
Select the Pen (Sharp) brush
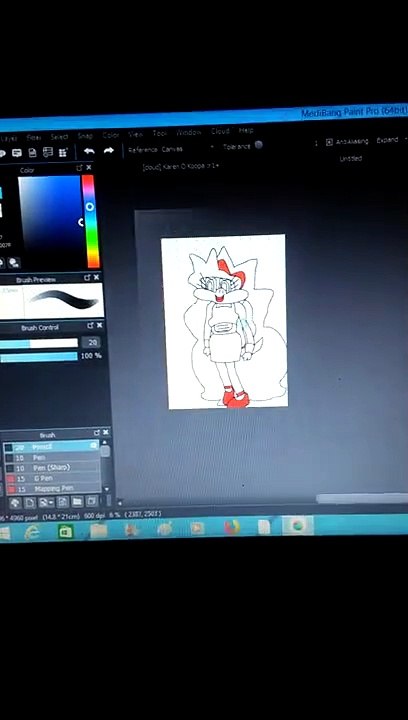(x=51, y=468)
